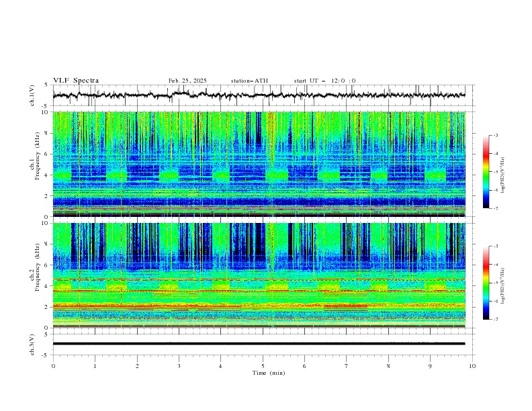Select the upper color bar's "log(PSD)(V²/Hz)" label
The height and width of the screenshot is (411, 532).
(x=503, y=175)
